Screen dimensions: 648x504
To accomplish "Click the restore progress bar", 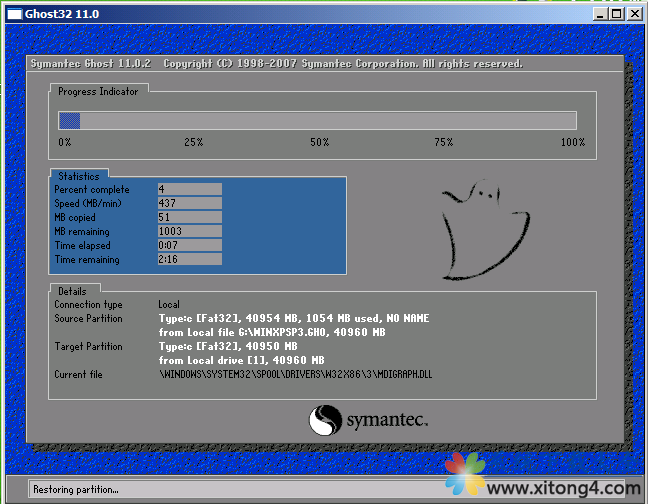I will click(317, 121).
